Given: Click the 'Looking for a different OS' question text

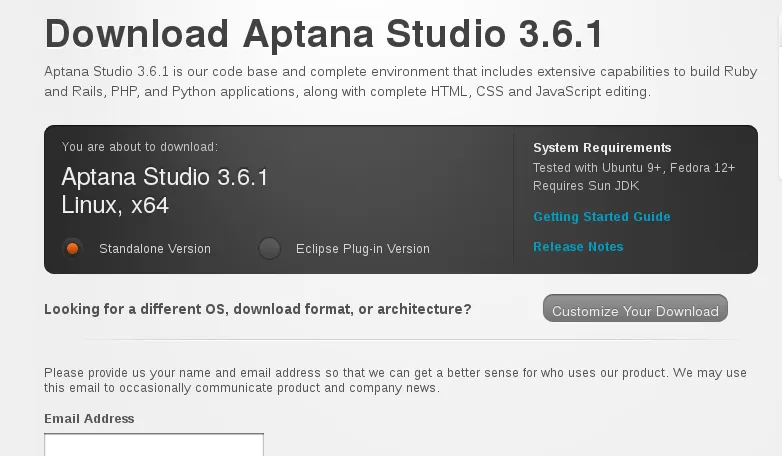Looking at the screenshot, I should pyautogui.click(x=257, y=309).
